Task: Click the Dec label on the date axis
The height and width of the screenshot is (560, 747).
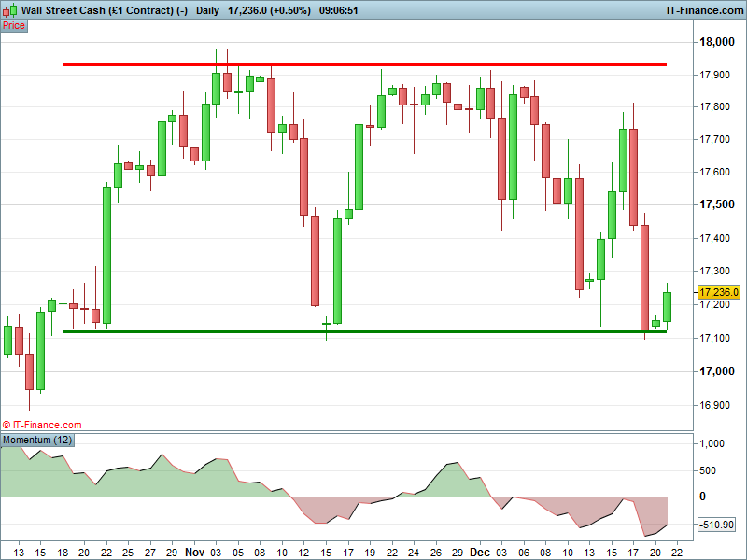Action: coord(479,552)
